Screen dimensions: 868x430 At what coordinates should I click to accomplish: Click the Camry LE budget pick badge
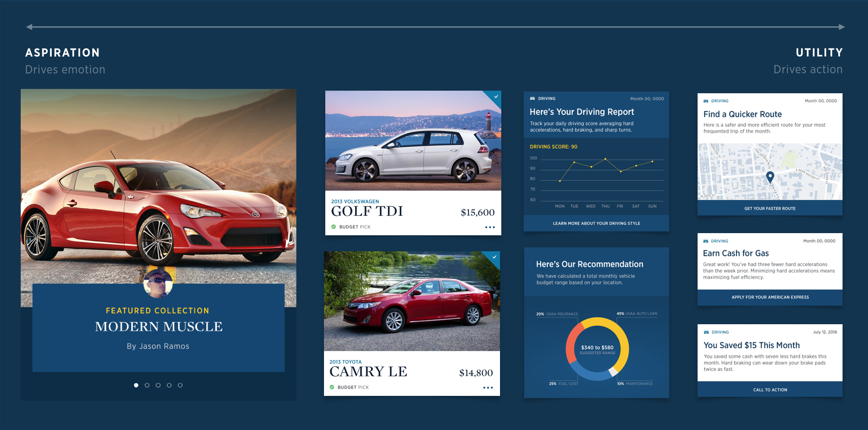(349, 387)
